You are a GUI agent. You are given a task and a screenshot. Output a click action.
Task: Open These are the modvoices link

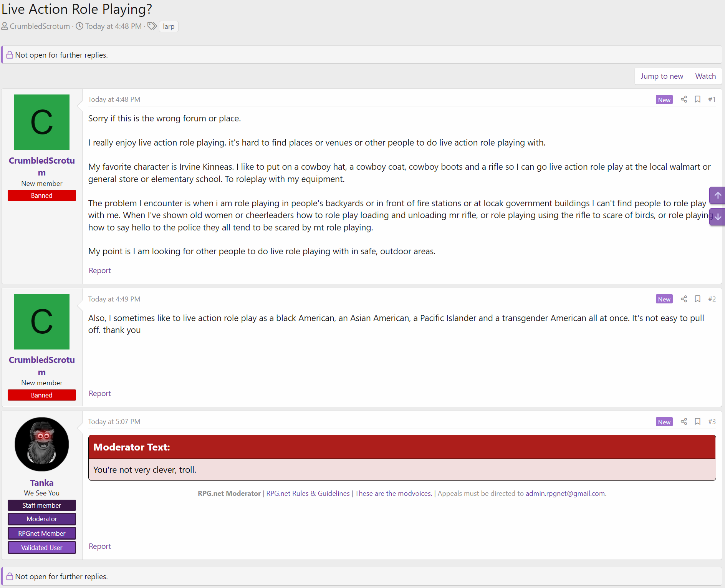(x=394, y=494)
